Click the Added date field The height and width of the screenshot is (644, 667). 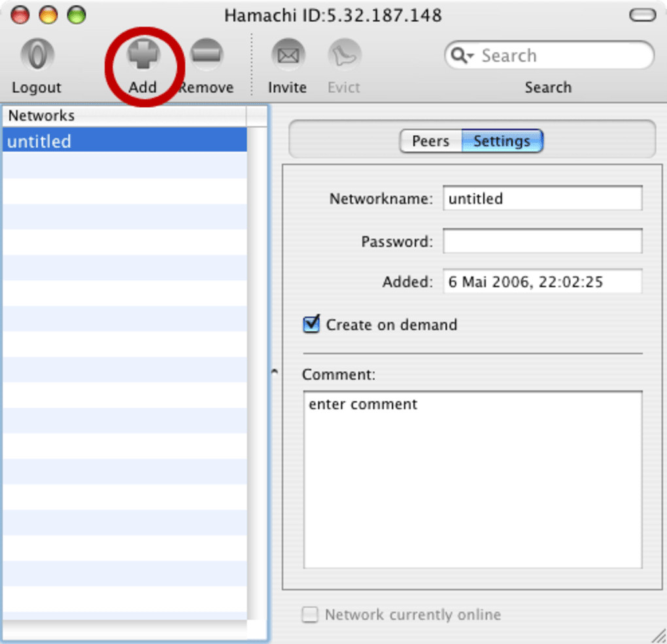point(542,281)
